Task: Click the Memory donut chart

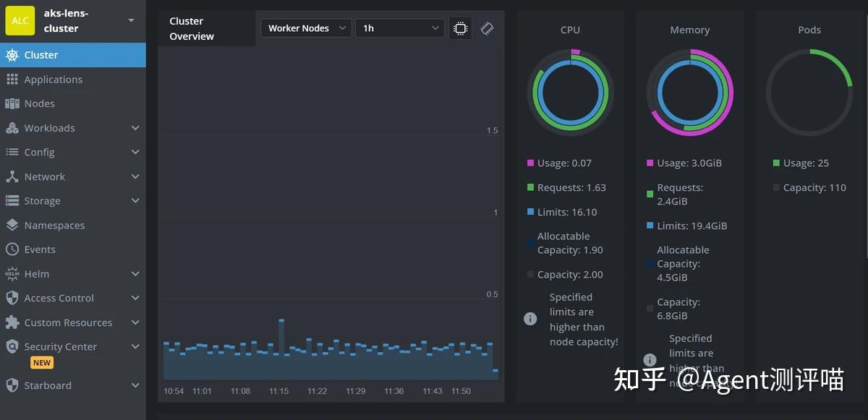Action: click(x=689, y=93)
